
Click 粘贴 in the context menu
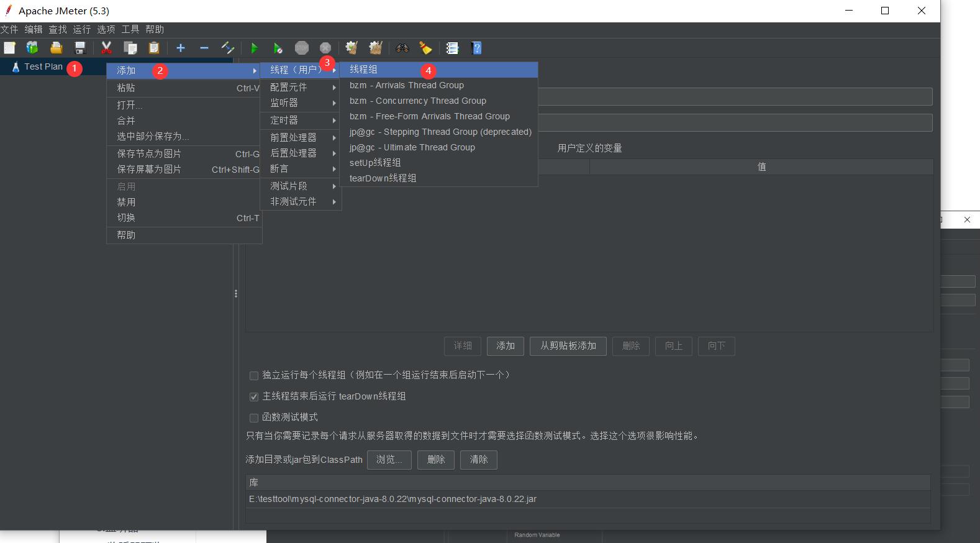coord(184,88)
